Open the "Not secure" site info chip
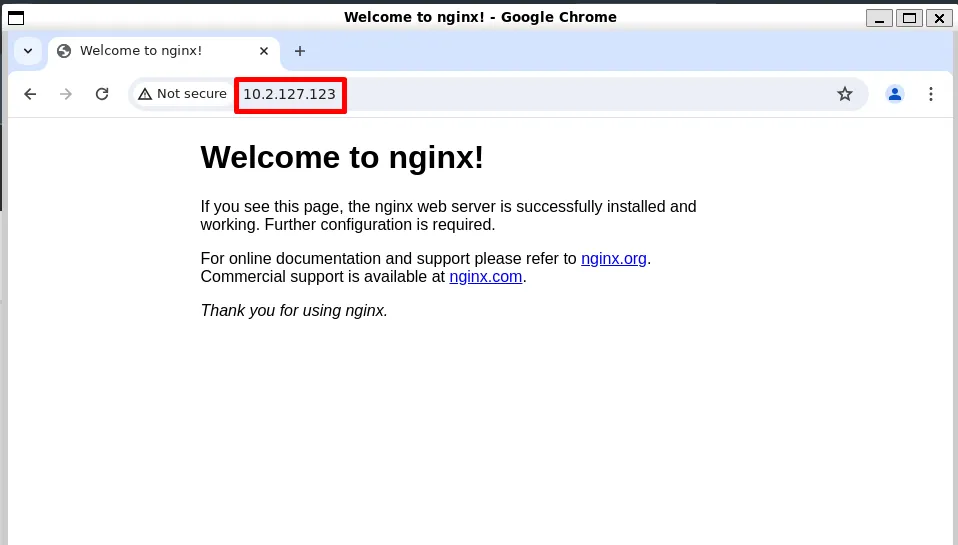Screen dimensions: 958x545 (182, 94)
